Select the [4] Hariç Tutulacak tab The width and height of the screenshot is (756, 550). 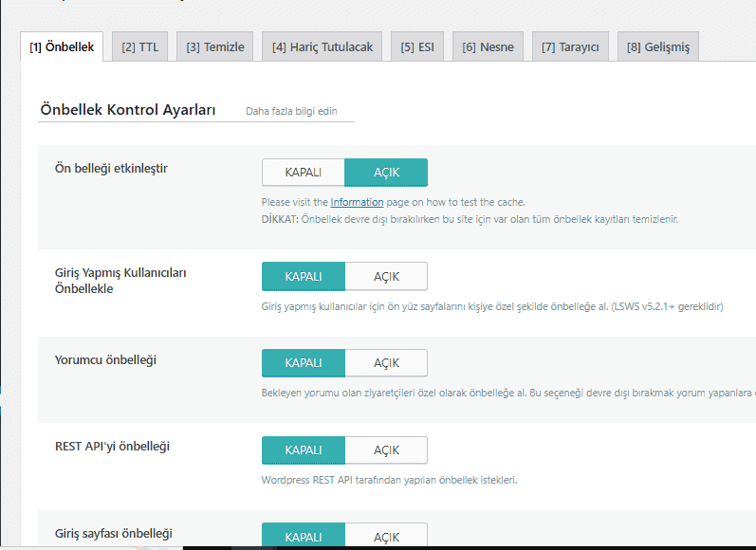322,46
